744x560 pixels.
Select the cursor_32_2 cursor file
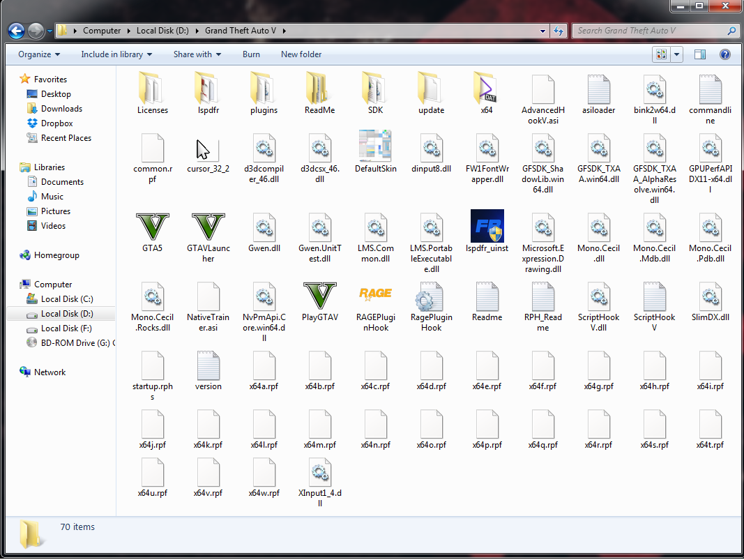point(208,151)
